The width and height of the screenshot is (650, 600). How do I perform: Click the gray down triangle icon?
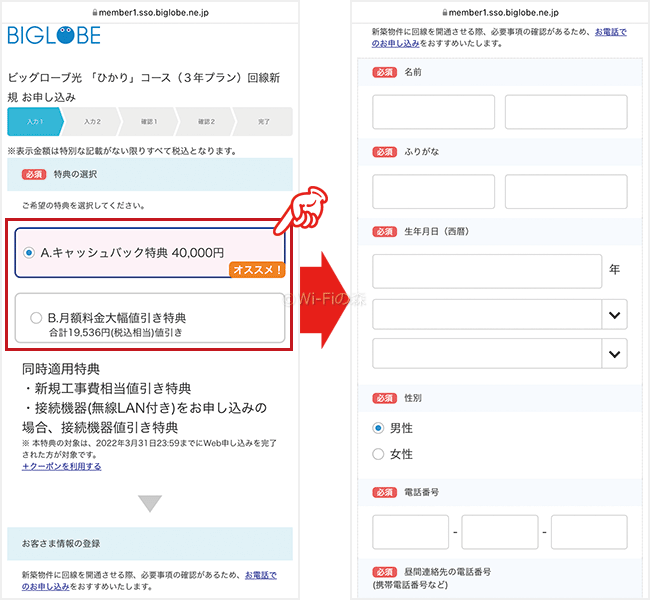click(150, 503)
